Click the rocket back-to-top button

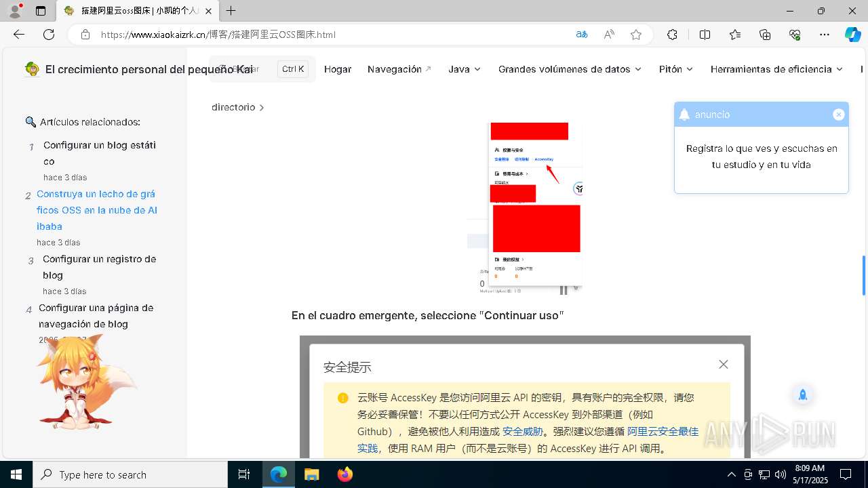pos(803,395)
